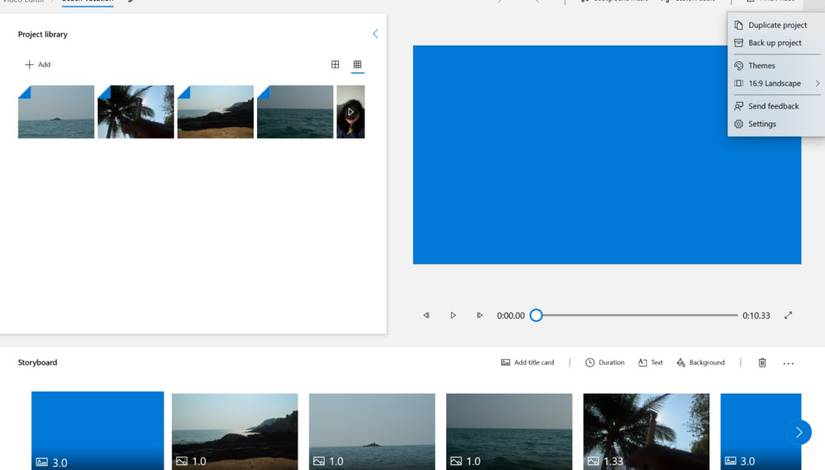Screen dimensions: 825x470
Task: Switch library to medium thumbnail view
Action: pyautogui.click(x=335, y=64)
